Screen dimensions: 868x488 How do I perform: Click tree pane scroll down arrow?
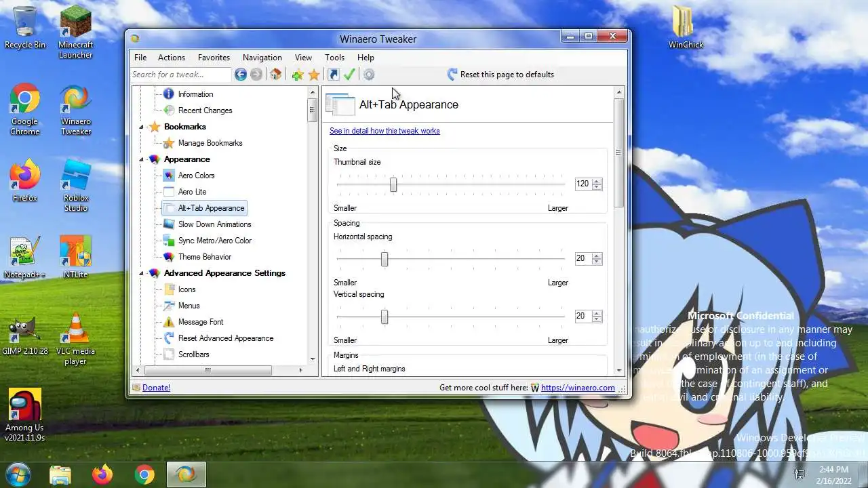313,359
